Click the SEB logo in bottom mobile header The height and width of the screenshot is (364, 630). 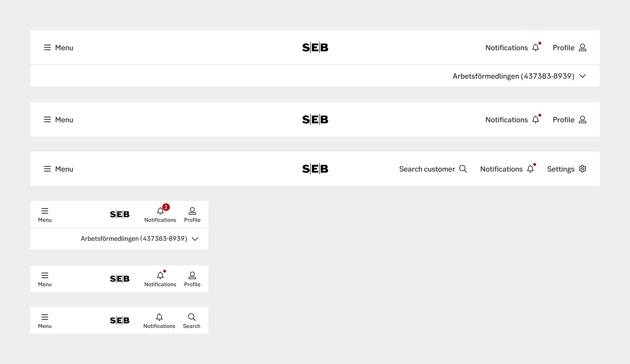[x=120, y=320]
